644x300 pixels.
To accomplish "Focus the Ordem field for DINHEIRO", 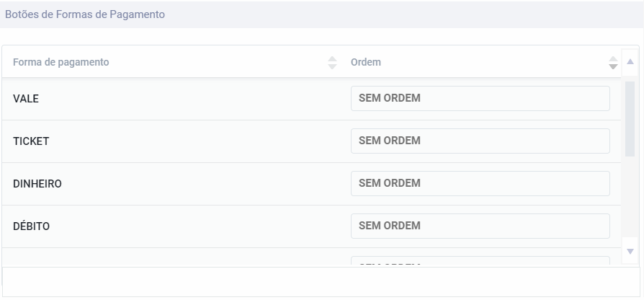I will click(x=480, y=184).
